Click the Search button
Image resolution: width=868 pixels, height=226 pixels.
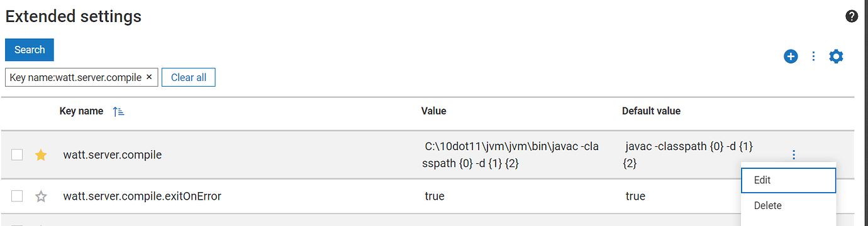(x=30, y=50)
